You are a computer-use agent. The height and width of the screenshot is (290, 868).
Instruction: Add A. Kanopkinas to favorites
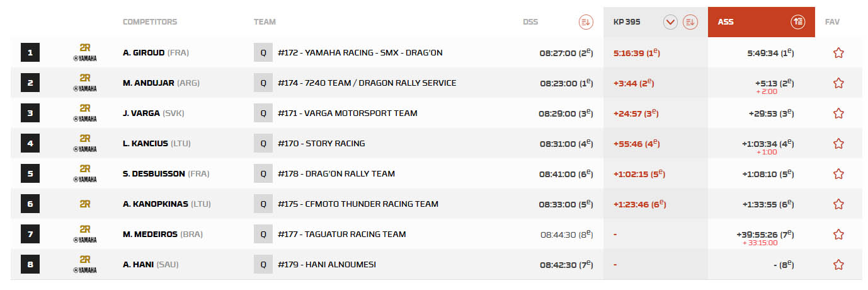point(838,204)
